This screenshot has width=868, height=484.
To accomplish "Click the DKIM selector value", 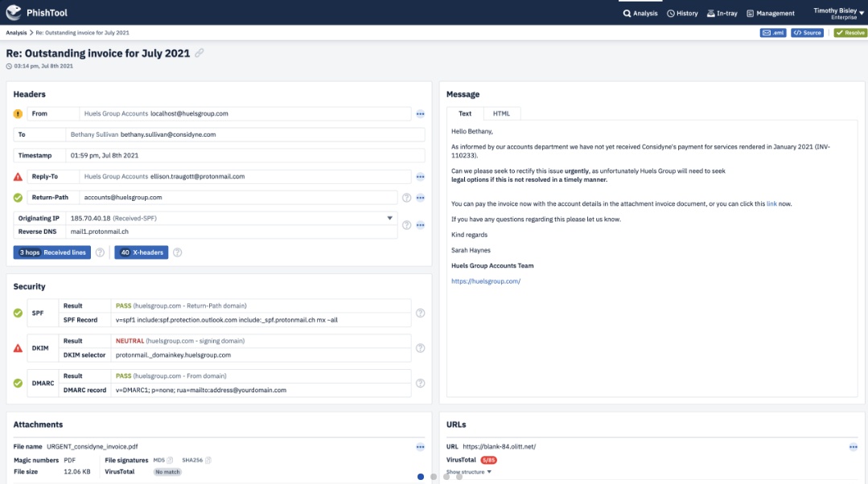I will click(x=173, y=355).
